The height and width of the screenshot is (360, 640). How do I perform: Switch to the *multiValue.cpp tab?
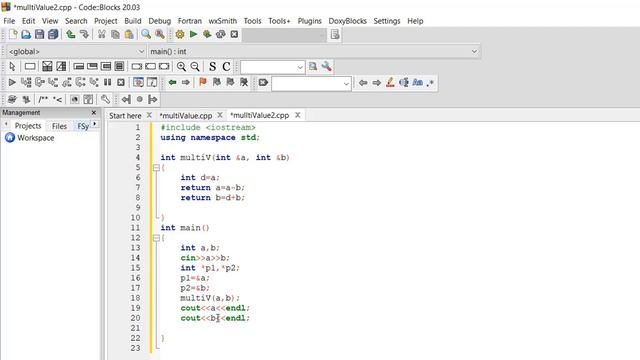pyautogui.click(x=186, y=116)
